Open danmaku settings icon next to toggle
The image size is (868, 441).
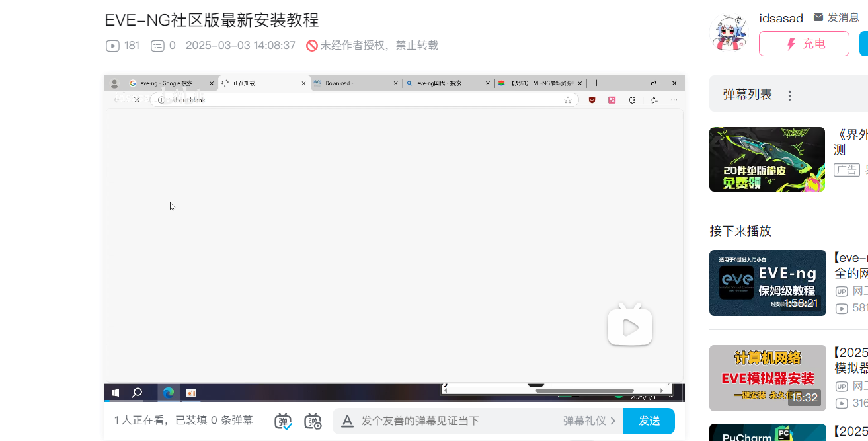coord(313,421)
